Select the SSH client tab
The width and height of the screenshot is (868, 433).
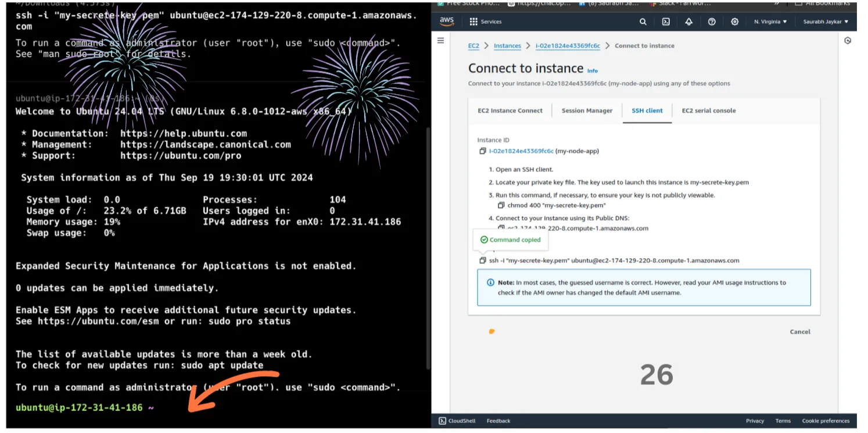click(647, 110)
